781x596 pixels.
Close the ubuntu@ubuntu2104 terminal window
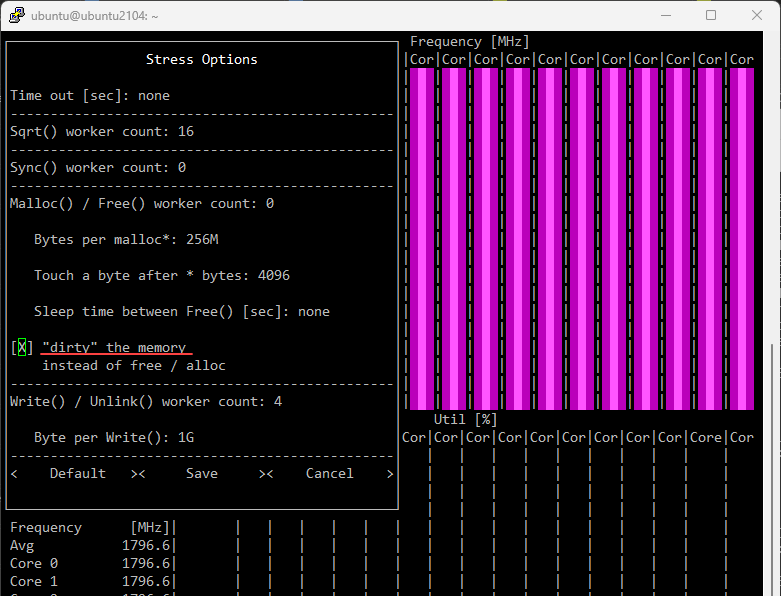[x=757, y=16]
